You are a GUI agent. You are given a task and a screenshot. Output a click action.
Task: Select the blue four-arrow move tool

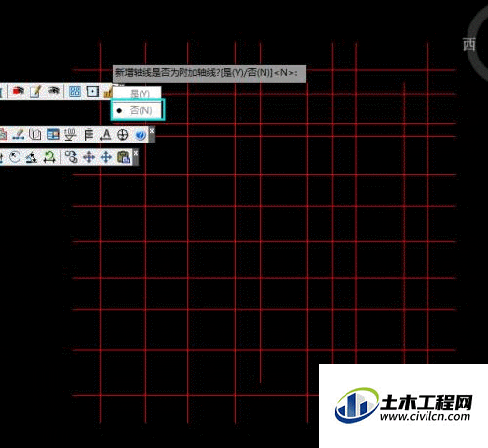(106, 157)
